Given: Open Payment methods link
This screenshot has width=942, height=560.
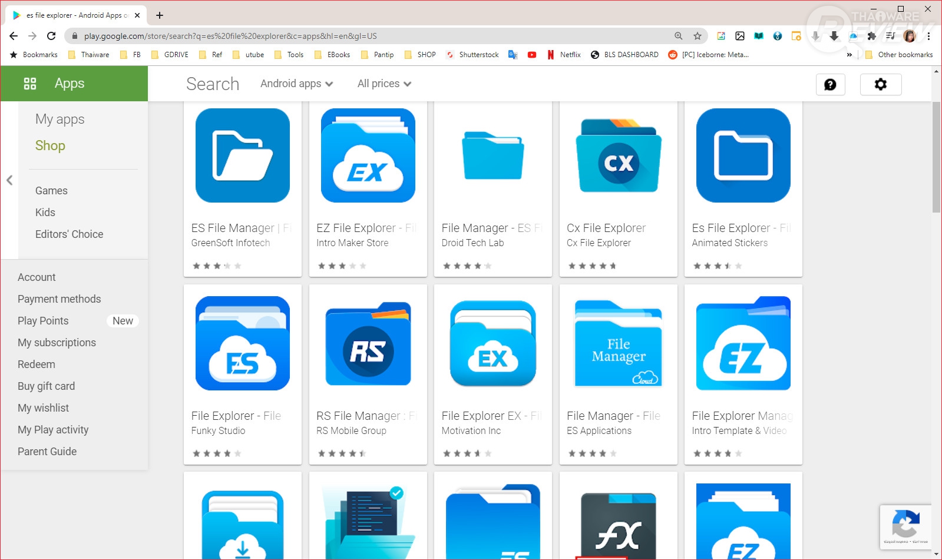Looking at the screenshot, I should (59, 299).
